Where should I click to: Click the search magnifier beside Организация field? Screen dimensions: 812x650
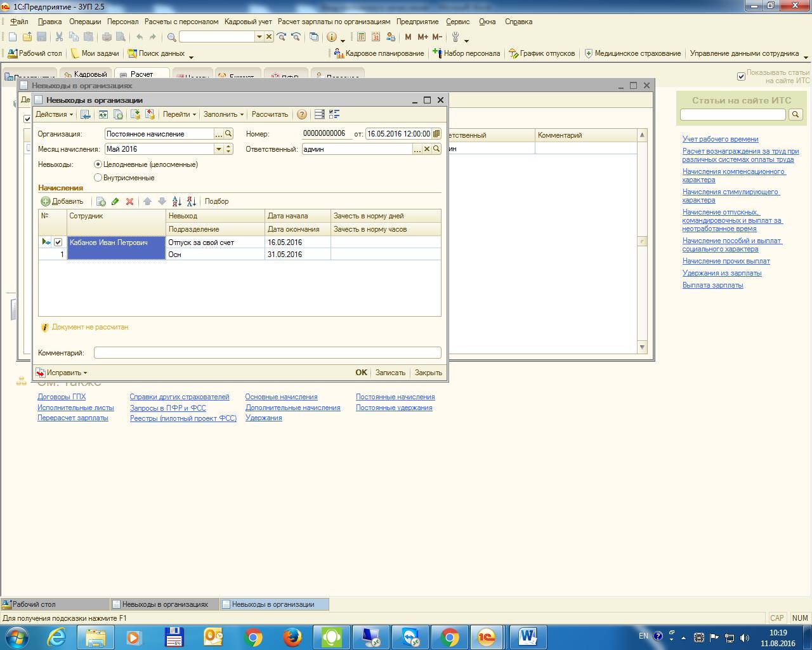coord(229,134)
